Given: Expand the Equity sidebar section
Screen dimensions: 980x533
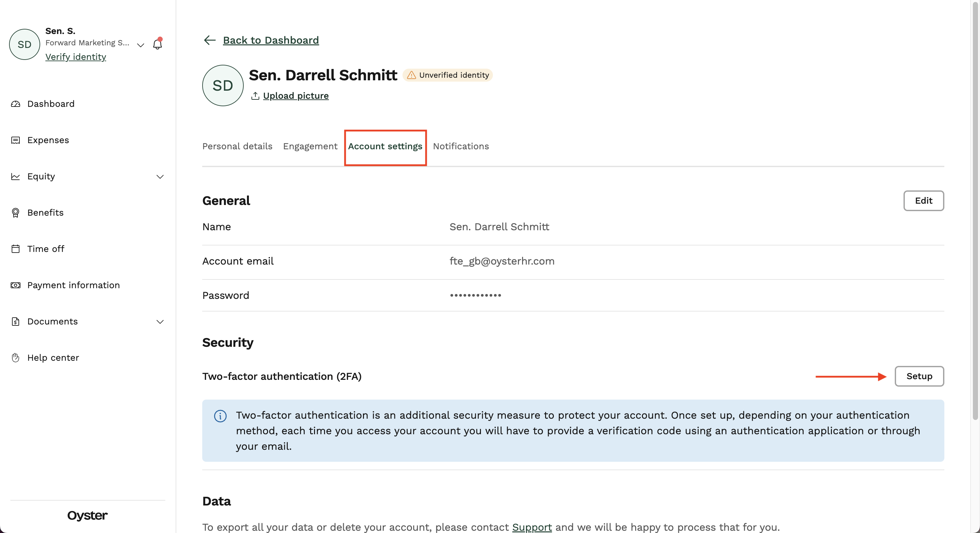Looking at the screenshot, I should (x=160, y=176).
